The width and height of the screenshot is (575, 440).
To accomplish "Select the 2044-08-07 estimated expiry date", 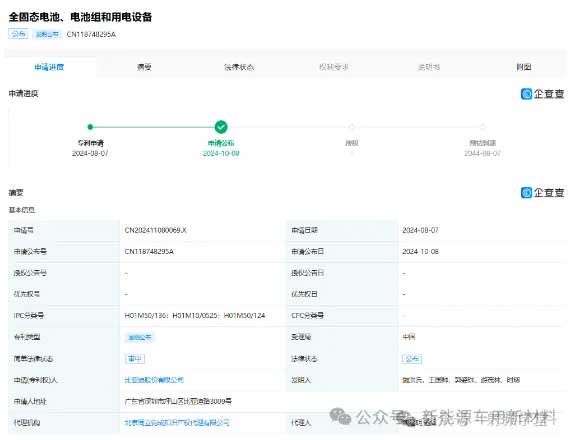I will tap(483, 153).
